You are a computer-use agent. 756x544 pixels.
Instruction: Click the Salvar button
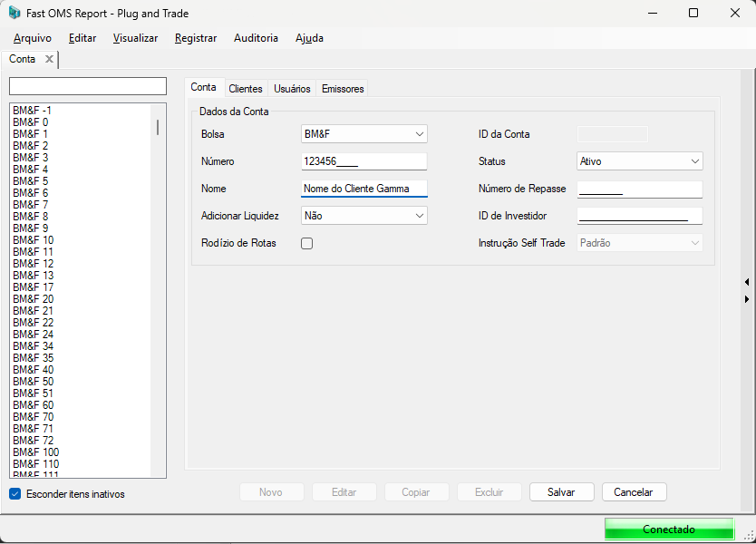561,492
